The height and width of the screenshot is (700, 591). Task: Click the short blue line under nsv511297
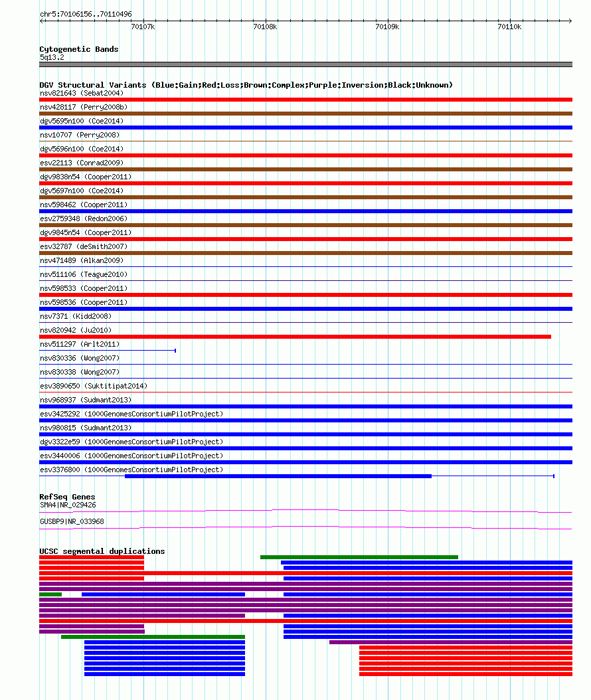(108, 351)
